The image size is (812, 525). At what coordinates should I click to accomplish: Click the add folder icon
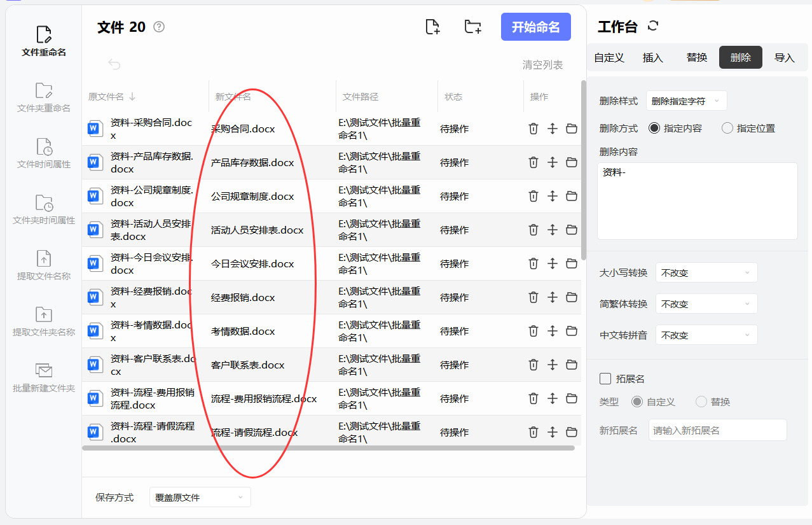[472, 27]
